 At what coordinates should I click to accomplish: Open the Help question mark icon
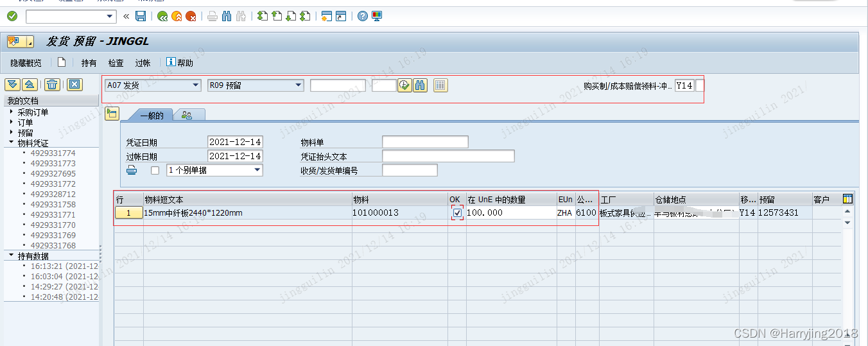[x=363, y=16]
